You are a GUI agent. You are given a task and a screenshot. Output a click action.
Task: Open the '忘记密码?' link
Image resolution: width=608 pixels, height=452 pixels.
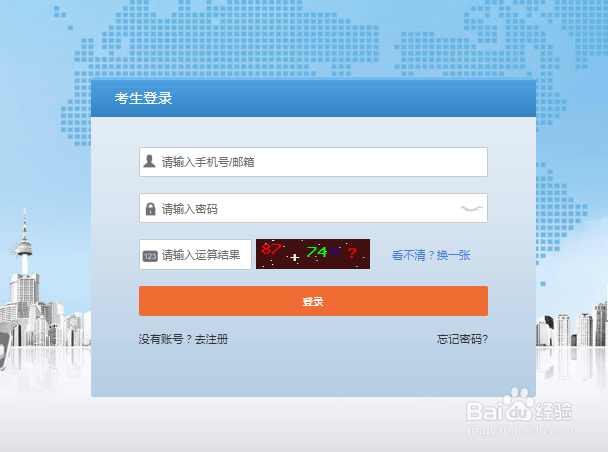pos(462,339)
